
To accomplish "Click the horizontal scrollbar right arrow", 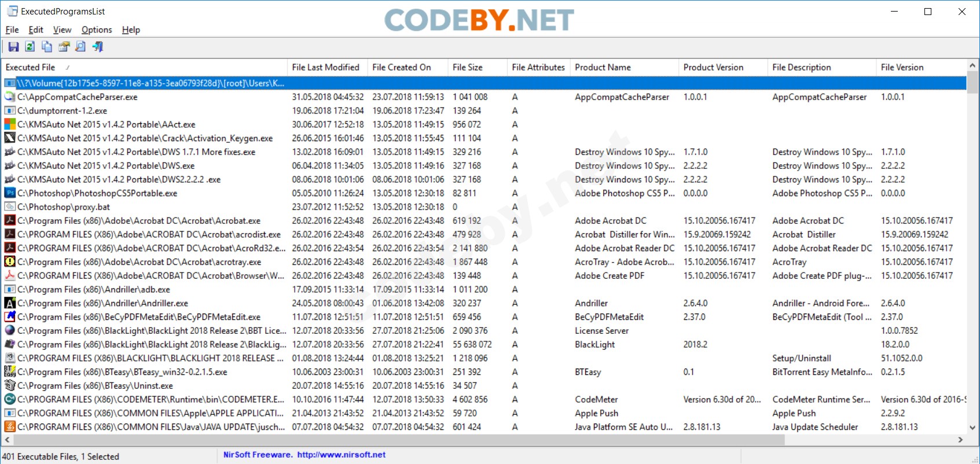I will 960,440.
